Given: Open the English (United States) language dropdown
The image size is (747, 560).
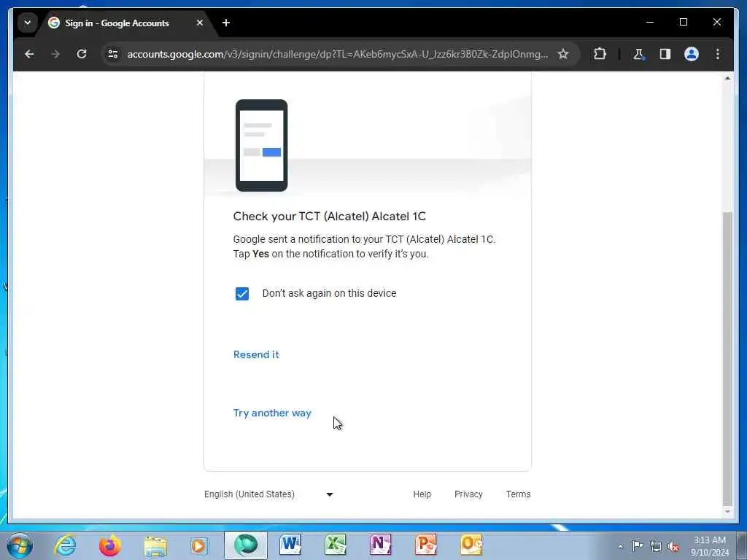Looking at the screenshot, I should (x=268, y=494).
